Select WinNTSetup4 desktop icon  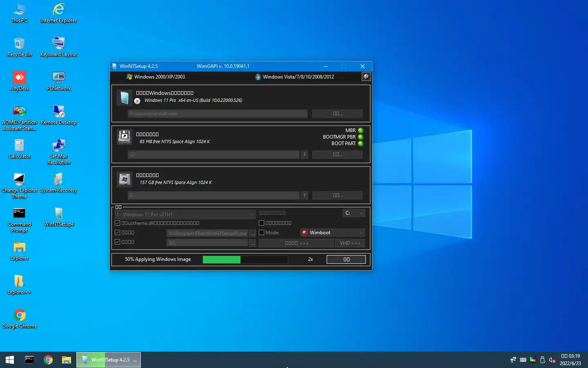[x=58, y=217]
